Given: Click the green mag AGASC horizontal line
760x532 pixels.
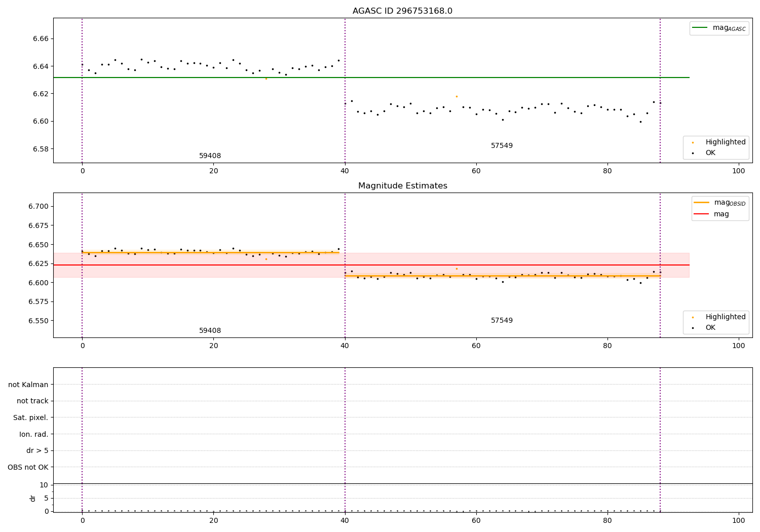Looking at the screenshot, I should click(371, 78).
